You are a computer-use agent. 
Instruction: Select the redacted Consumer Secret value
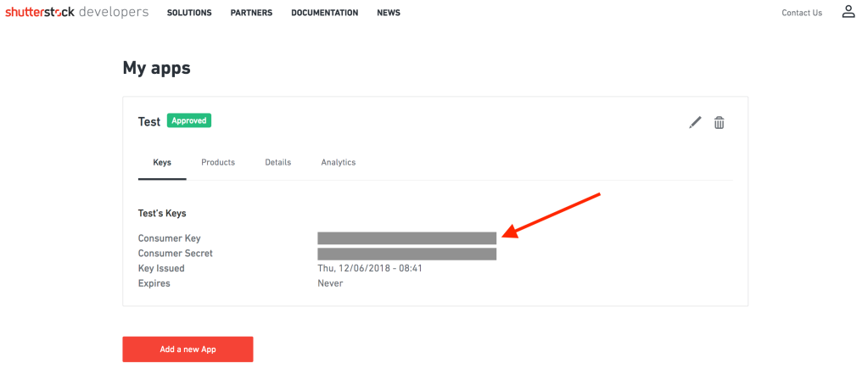(407, 254)
